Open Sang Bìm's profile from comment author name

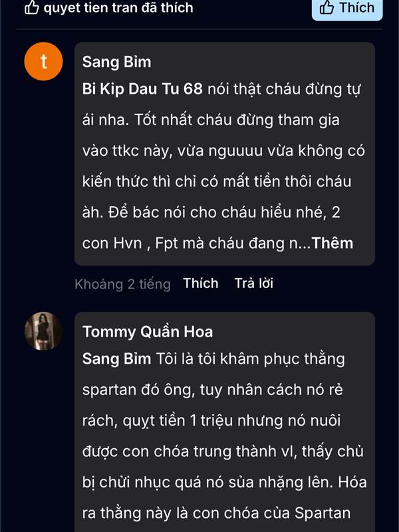click(x=116, y=62)
